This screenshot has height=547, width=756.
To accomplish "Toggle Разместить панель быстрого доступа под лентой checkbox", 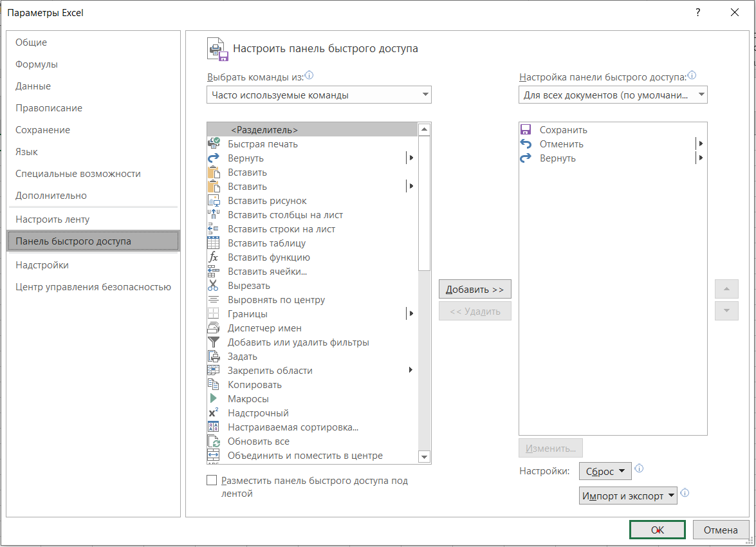I will 212,481.
